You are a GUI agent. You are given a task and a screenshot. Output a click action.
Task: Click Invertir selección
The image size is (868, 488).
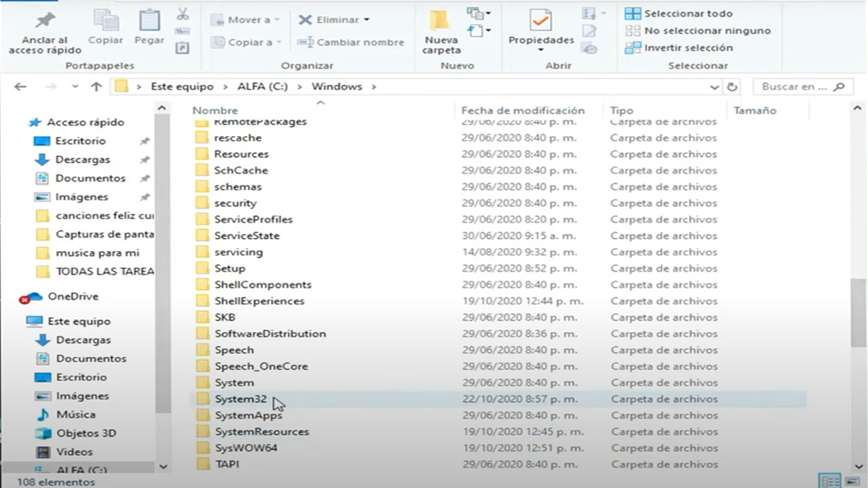[x=679, y=47]
